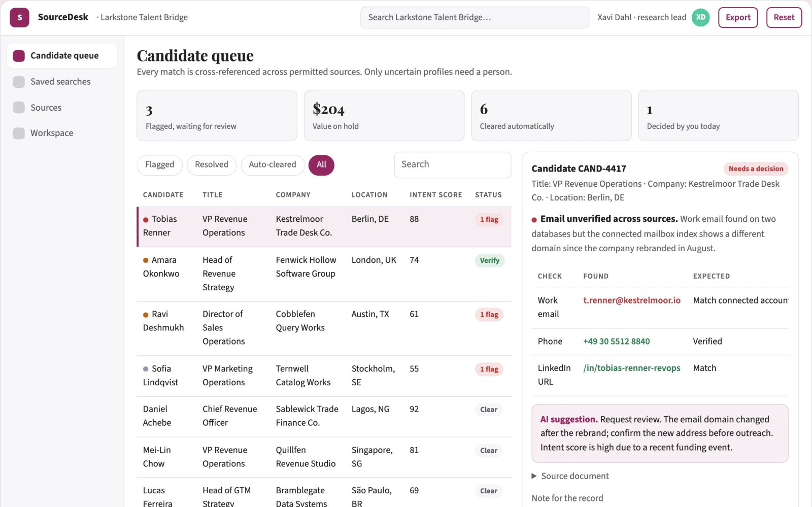Click the Clear badge for Daniel Achebe

point(489,410)
